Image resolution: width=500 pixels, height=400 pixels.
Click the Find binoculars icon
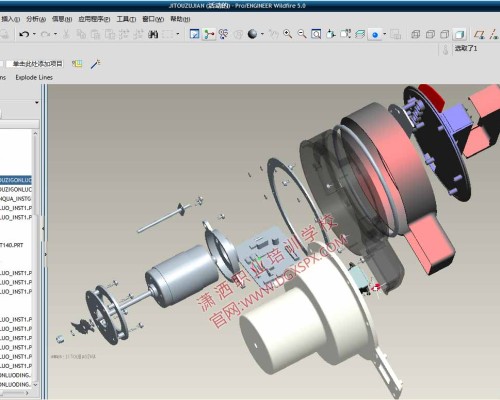153,34
